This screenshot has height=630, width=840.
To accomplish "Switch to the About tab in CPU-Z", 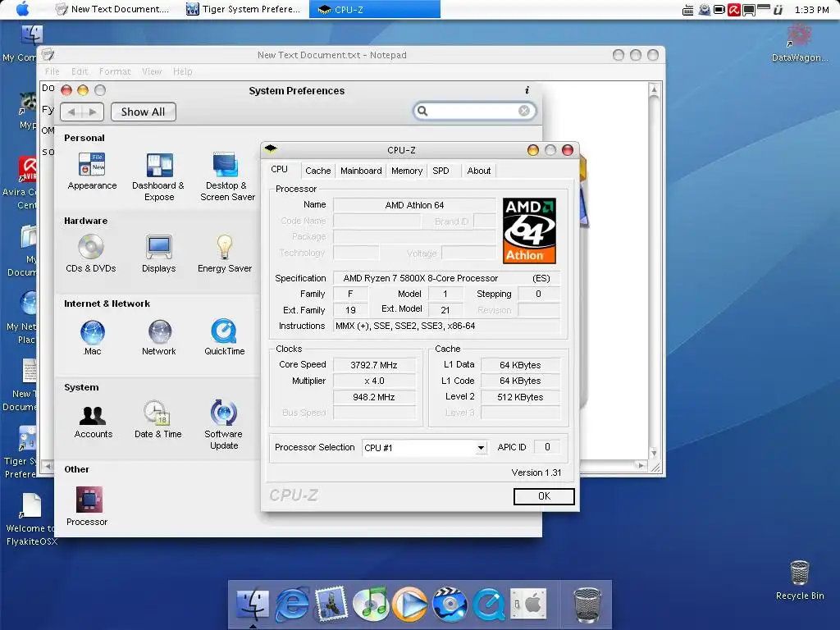I will (478, 171).
